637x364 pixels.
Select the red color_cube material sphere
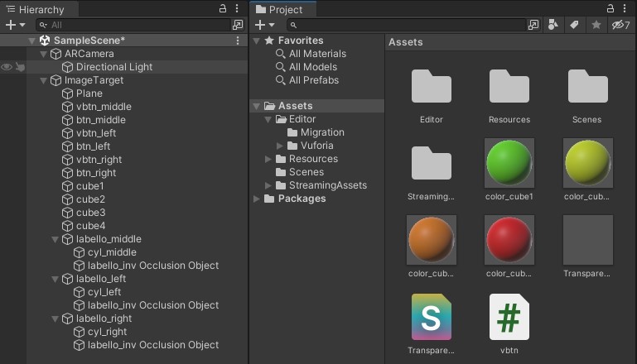tap(509, 239)
